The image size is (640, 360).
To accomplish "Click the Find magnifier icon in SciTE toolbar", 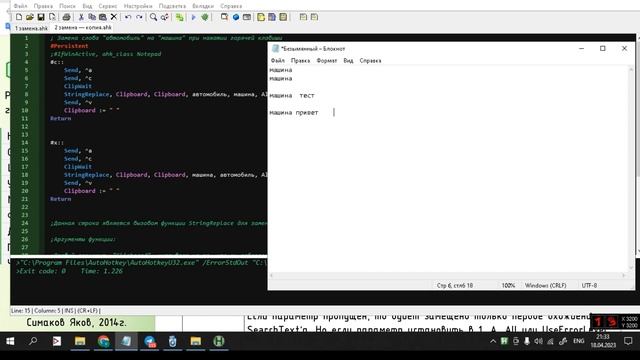I will [x=153, y=17].
